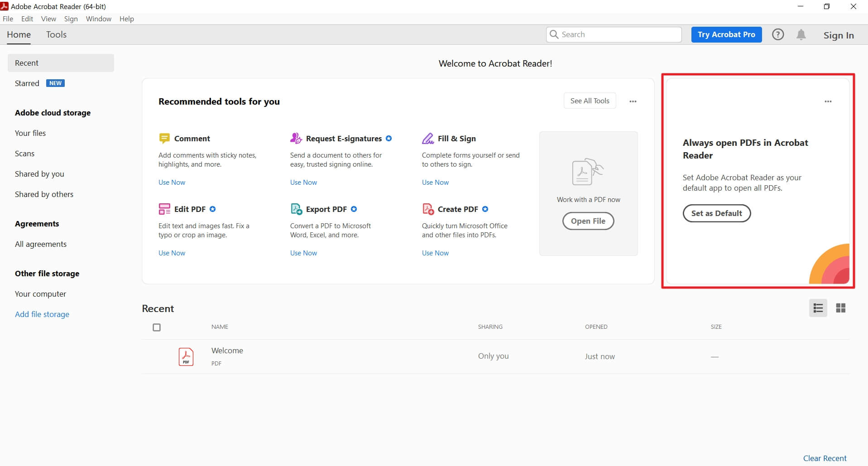This screenshot has width=868, height=466.
Task: Click Use Now under Export PDF
Action: (x=303, y=253)
